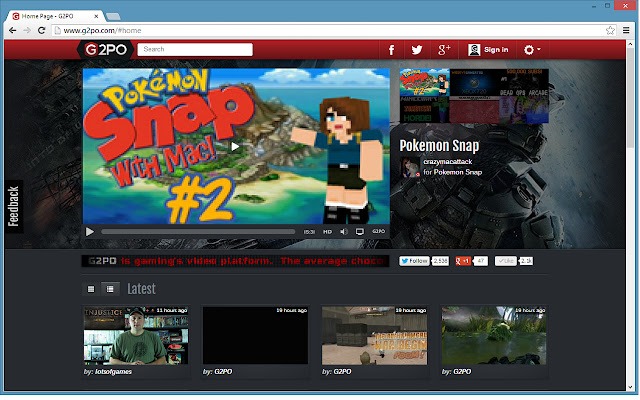Image resolution: width=640 pixels, height=400 pixels.
Task: Open the Feedback side tab
Action: click(13, 205)
